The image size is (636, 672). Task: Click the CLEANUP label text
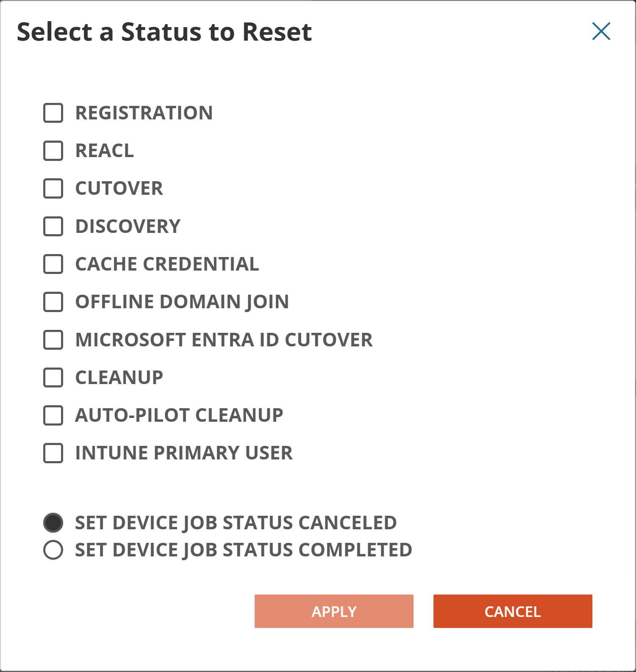click(119, 377)
